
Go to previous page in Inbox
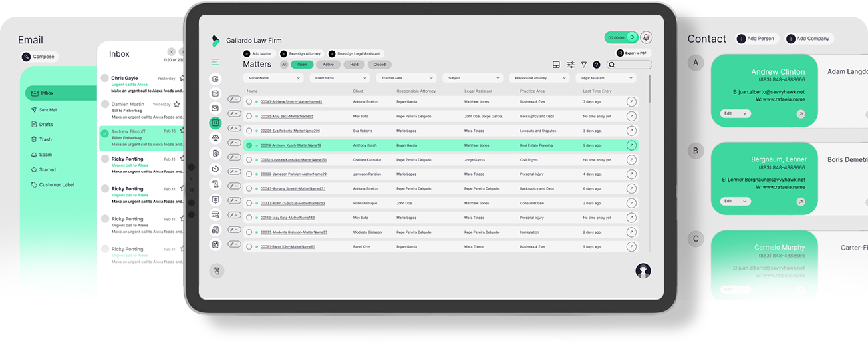[x=172, y=51]
